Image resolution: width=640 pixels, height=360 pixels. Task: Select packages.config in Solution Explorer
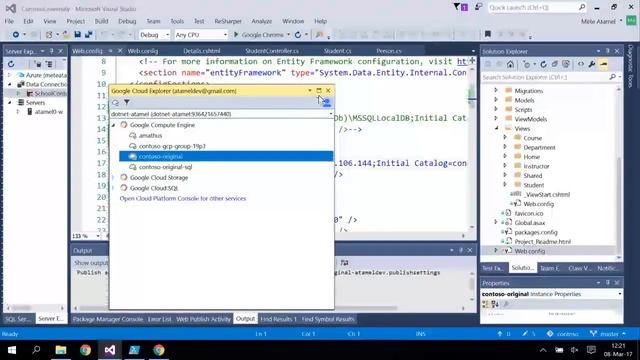coord(536,232)
